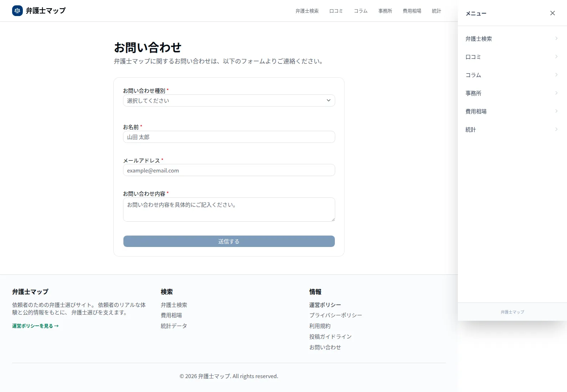Go to 弁護士検索 in top navigation

(307, 11)
